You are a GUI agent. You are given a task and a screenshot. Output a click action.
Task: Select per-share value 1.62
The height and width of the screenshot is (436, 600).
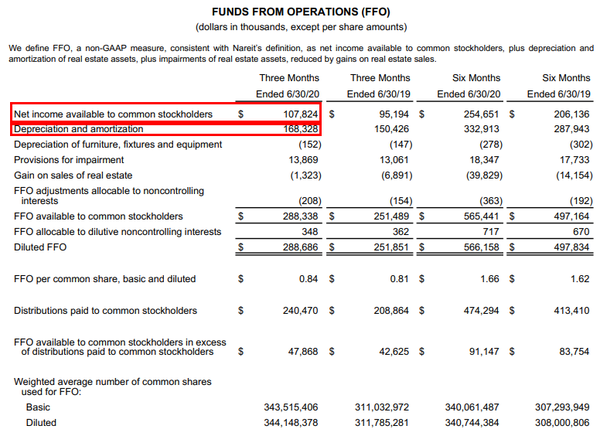pos(580,279)
